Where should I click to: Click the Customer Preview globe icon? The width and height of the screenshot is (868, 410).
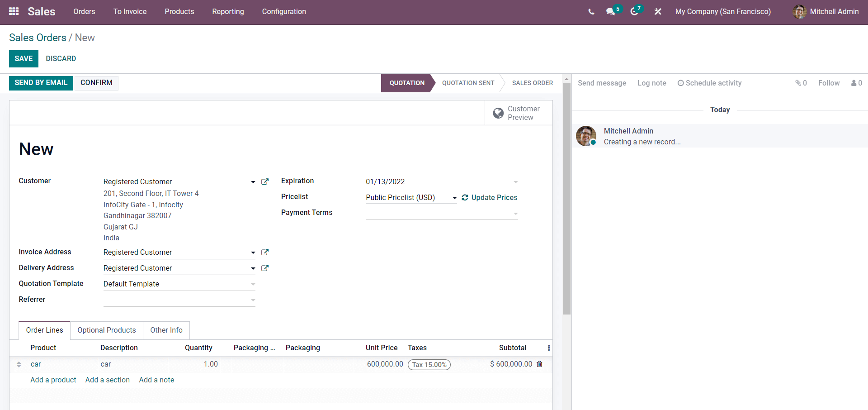pyautogui.click(x=498, y=113)
